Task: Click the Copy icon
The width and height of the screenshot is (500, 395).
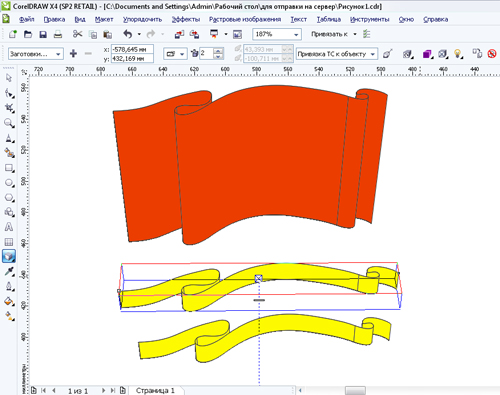Action: pos(93,34)
